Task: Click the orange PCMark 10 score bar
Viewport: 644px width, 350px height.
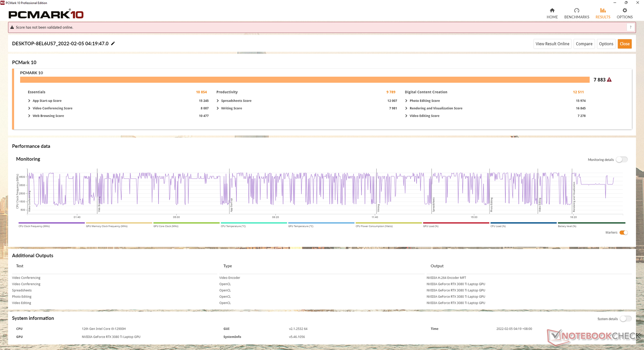Action: (x=305, y=80)
